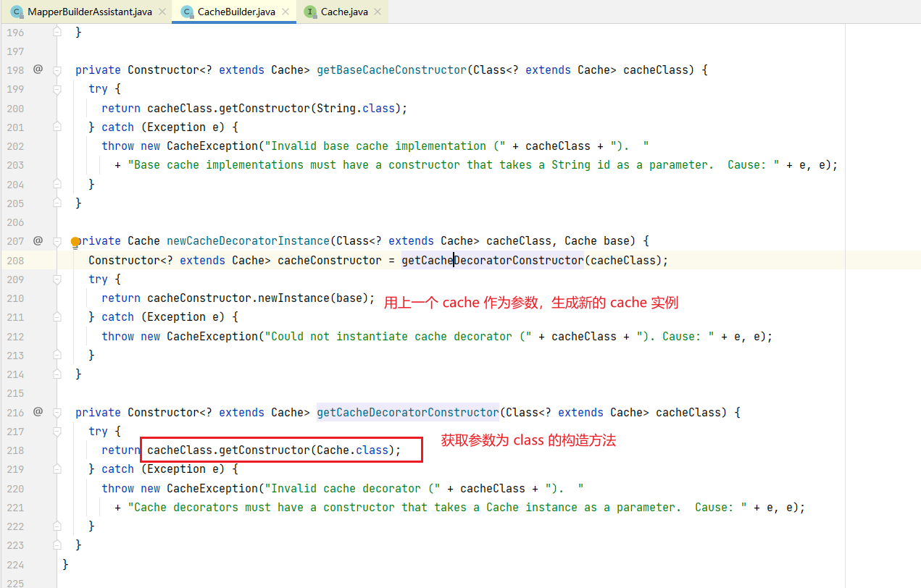Click the getCacheDecoratorConstructor call on line 208

pos(492,260)
